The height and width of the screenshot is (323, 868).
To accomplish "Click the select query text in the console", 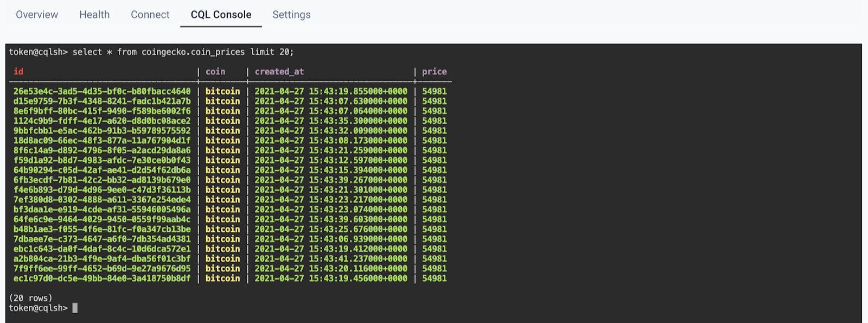I will click(183, 52).
